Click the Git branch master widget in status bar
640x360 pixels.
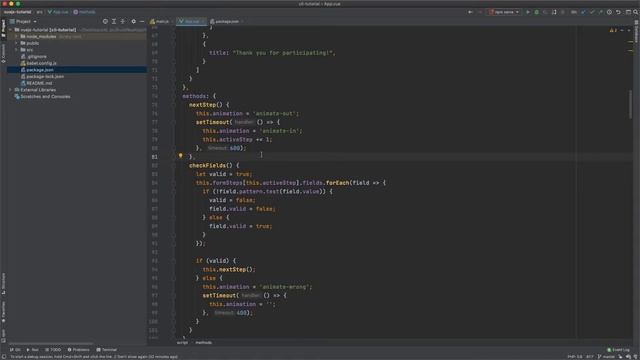(606, 357)
